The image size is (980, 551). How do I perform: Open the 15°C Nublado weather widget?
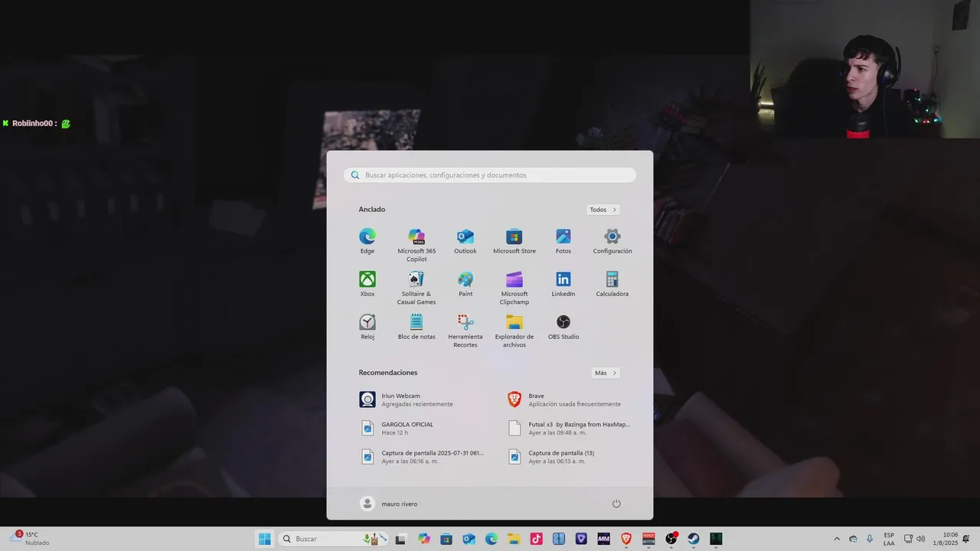(31, 539)
